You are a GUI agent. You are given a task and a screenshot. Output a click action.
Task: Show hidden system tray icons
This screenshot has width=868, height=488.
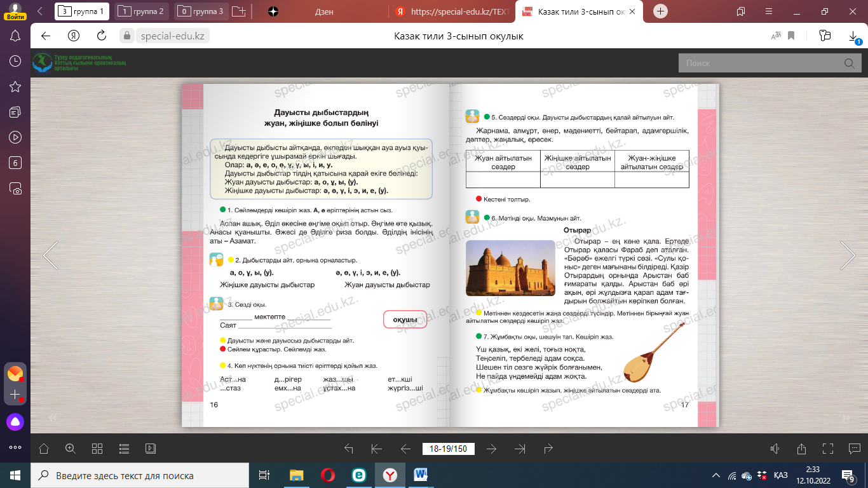pyautogui.click(x=716, y=475)
